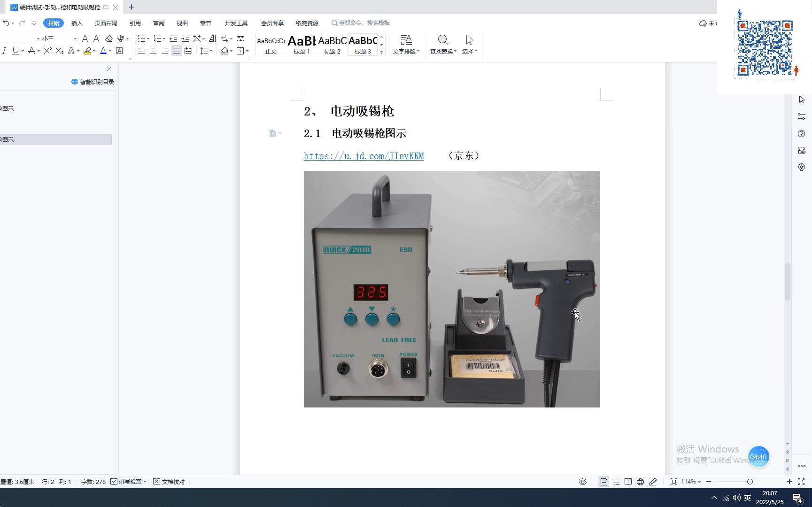812x507 pixels.
Task: Align paragraph text right
Action: pyautogui.click(x=164, y=51)
